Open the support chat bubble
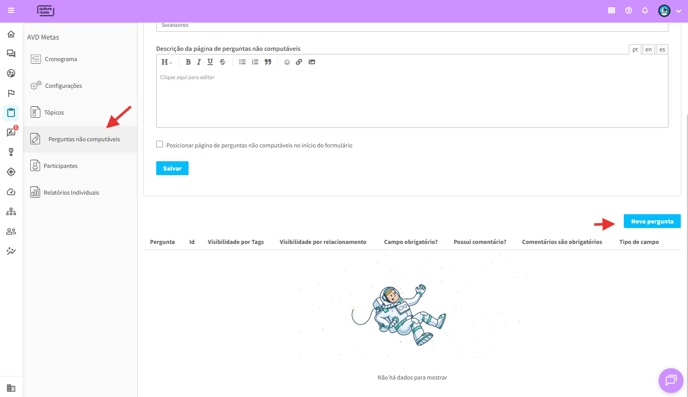 coord(671,380)
